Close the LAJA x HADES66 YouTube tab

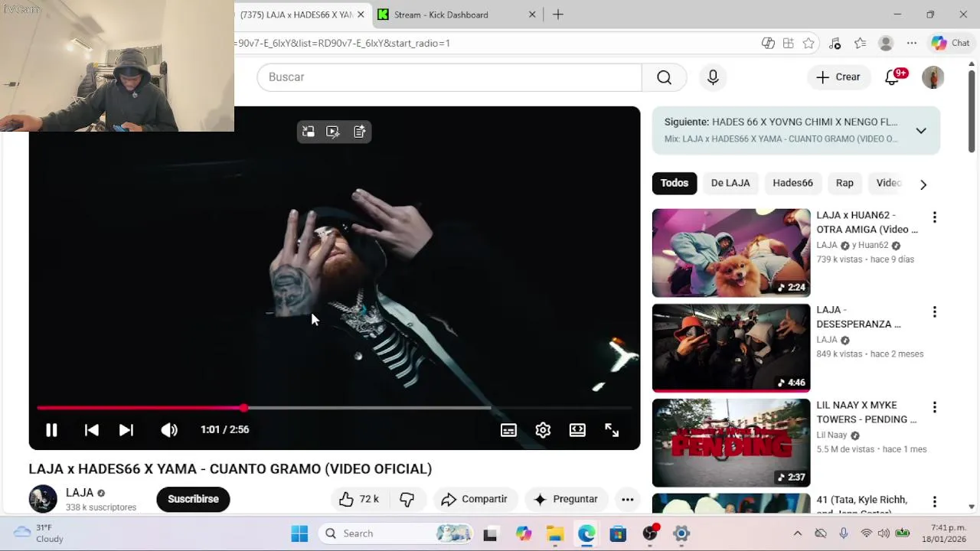361,15
